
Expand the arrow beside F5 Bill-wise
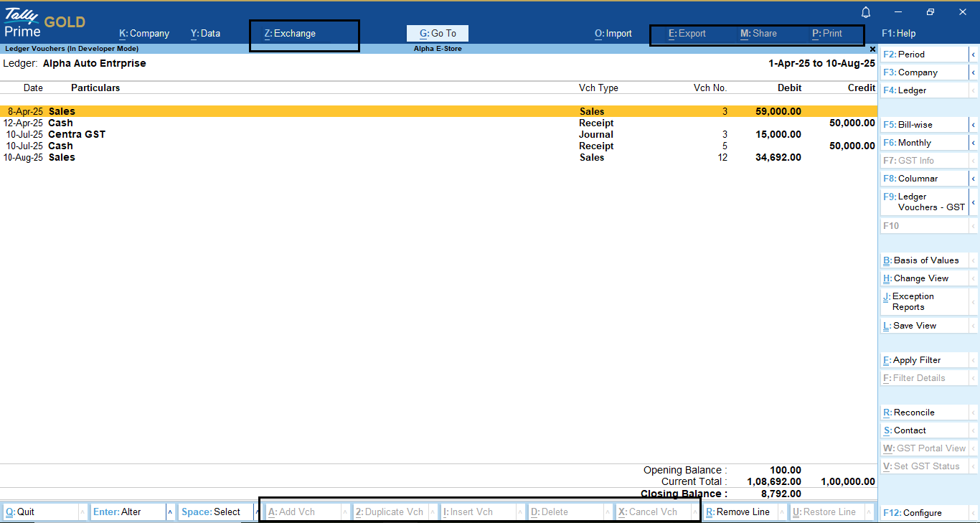coord(974,125)
